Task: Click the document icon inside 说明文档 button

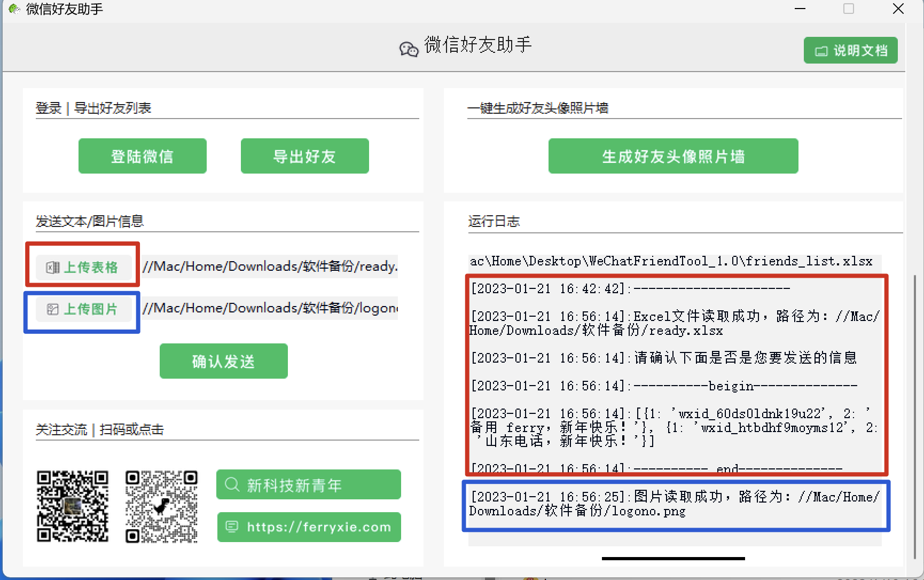Action: tap(821, 50)
